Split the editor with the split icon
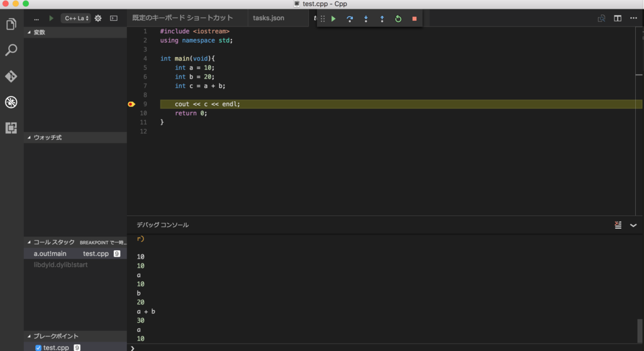Screen dimensions: 644x351 click(618, 18)
